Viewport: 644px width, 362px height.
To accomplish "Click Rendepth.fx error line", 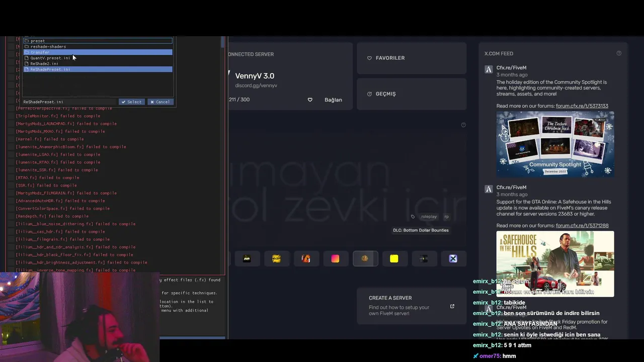I will click(52, 216).
